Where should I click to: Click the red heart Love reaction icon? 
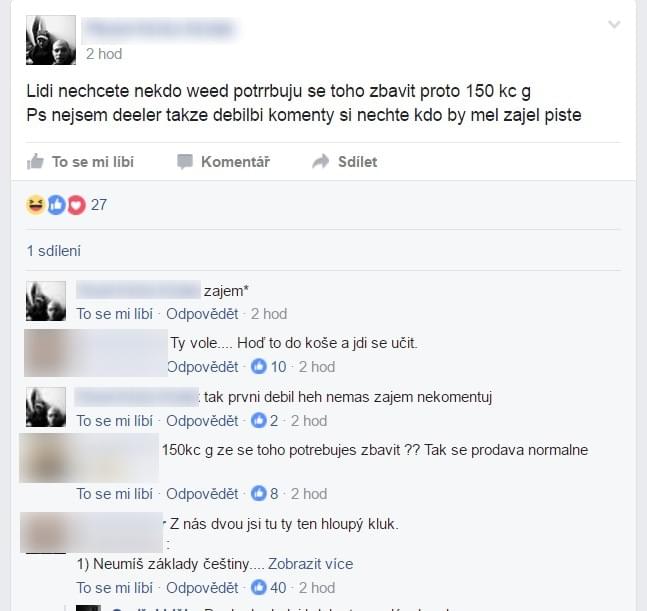(x=76, y=205)
